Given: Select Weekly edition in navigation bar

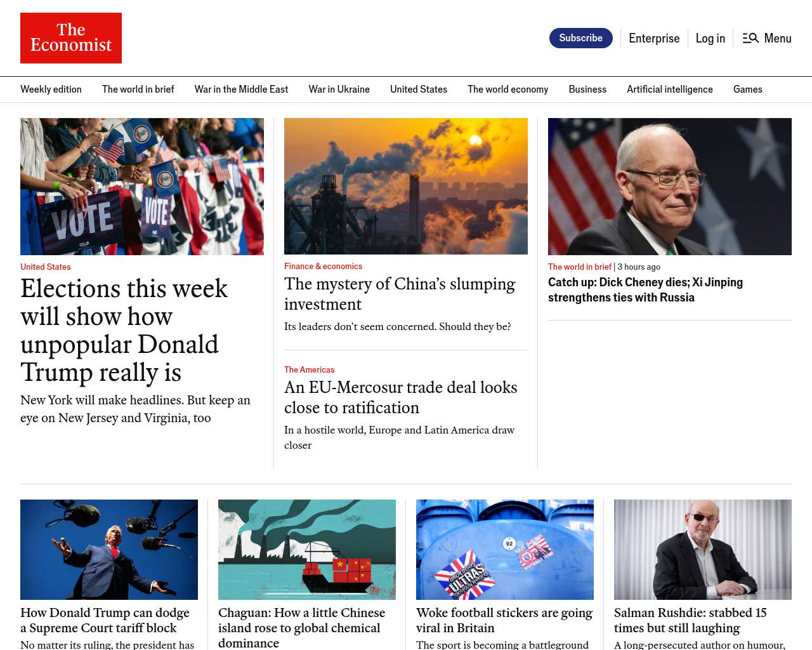Looking at the screenshot, I should [51, 90].
